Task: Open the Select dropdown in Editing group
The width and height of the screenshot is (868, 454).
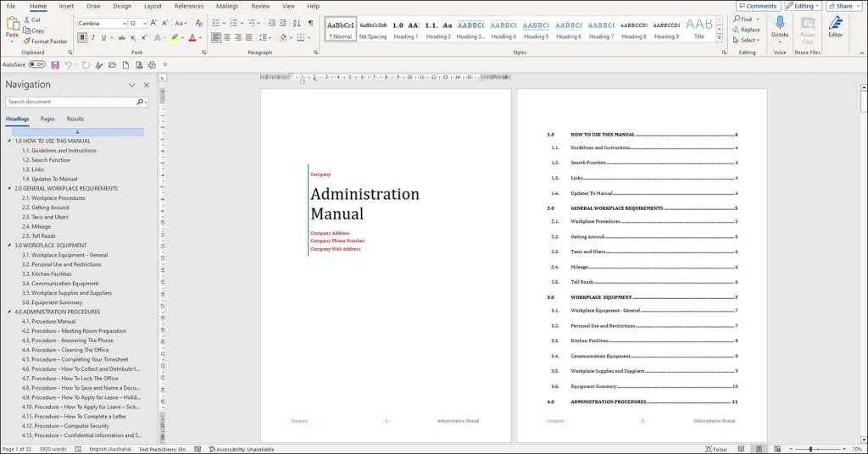Action: (746, 41)
